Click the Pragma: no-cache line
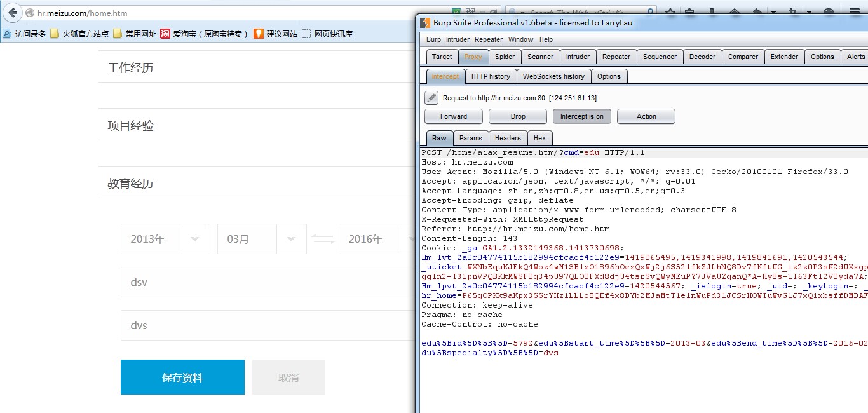 point(462,315)
